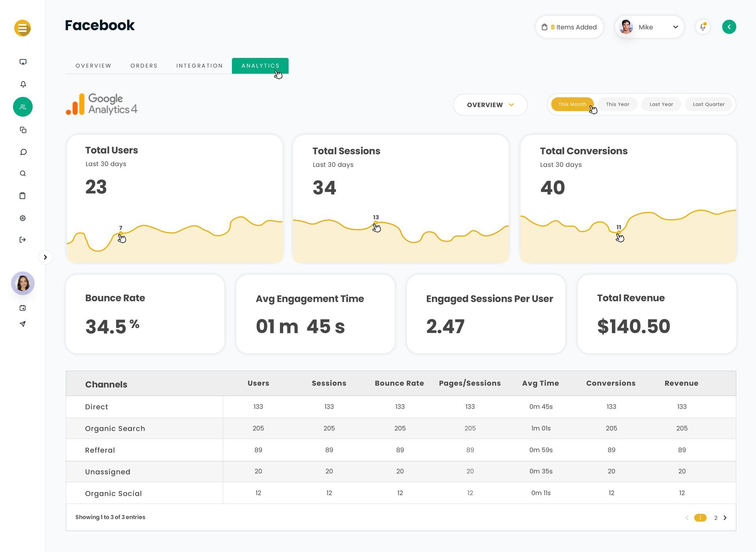The height and width of the screenshot is (552, 756).
Task: Click the logout arrow sidebar icon
Action: [23, 240]
